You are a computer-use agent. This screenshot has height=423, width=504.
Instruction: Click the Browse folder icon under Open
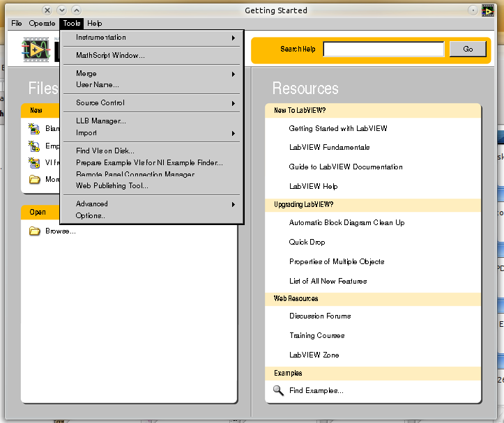click(x=34, y=231)
